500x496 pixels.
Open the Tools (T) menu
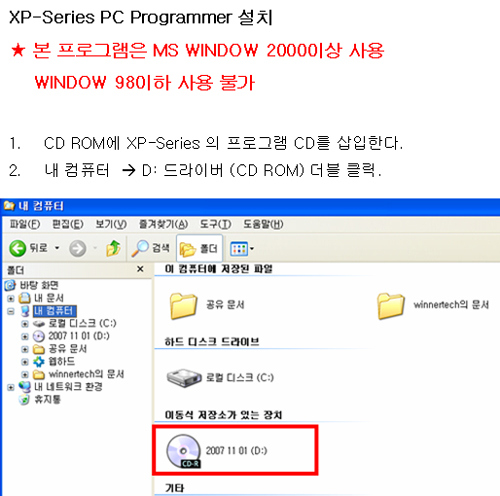[215, 224]
